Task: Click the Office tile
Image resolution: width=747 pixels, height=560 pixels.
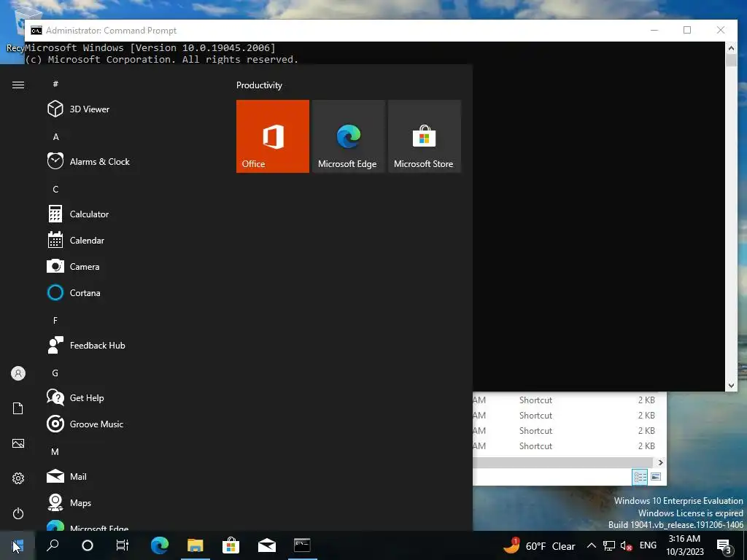Action: coord(273,136)
